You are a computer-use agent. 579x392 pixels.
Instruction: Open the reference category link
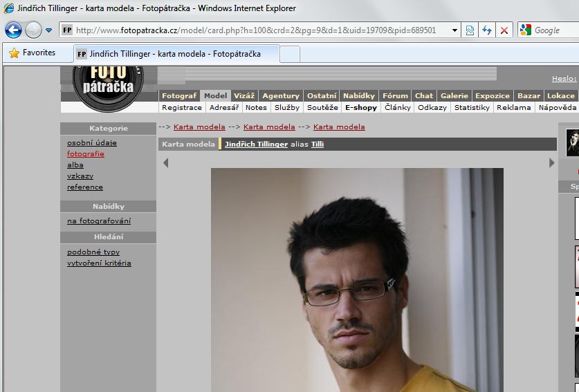tap(85, 187)
